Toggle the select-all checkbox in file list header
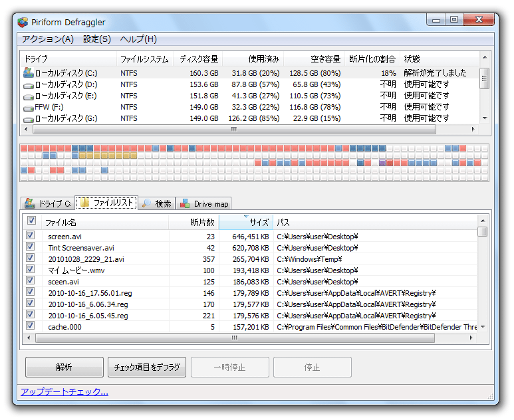This screenshot has height=420, width=514. click(x=31, y=221)
